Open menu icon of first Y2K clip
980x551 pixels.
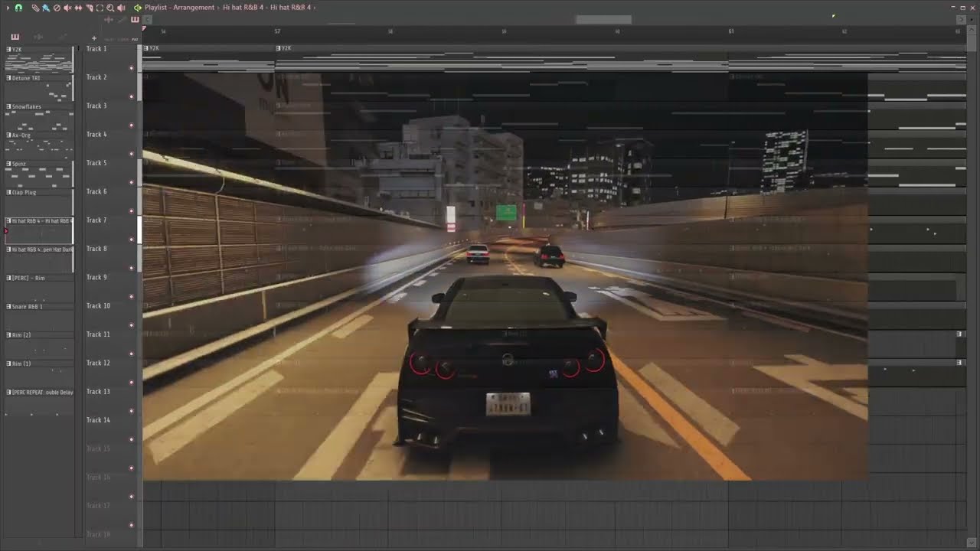pos(146,48)
